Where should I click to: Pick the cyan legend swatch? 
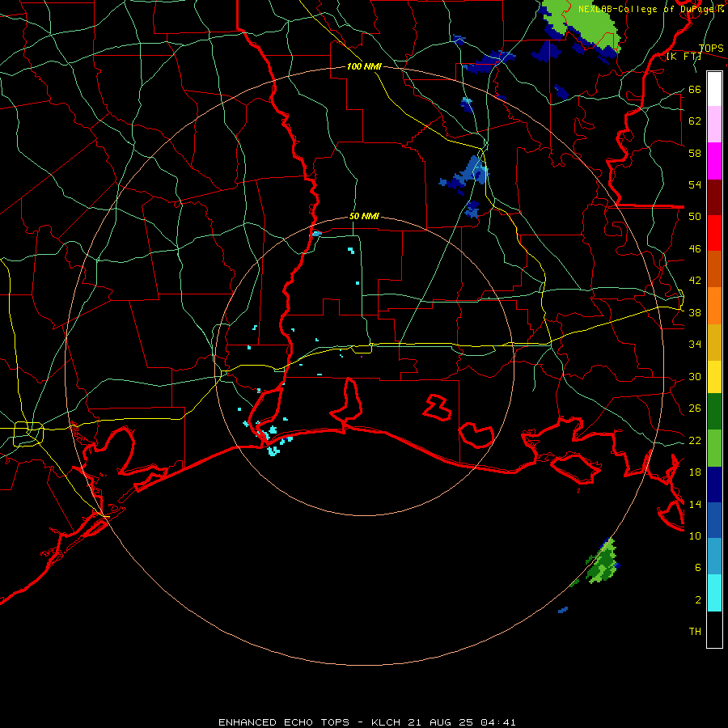(714, 593)
